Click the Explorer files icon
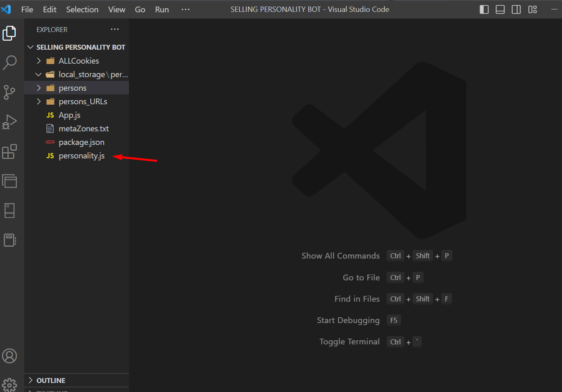This screenshot has width=562, height=392. (x=10, y=33)
